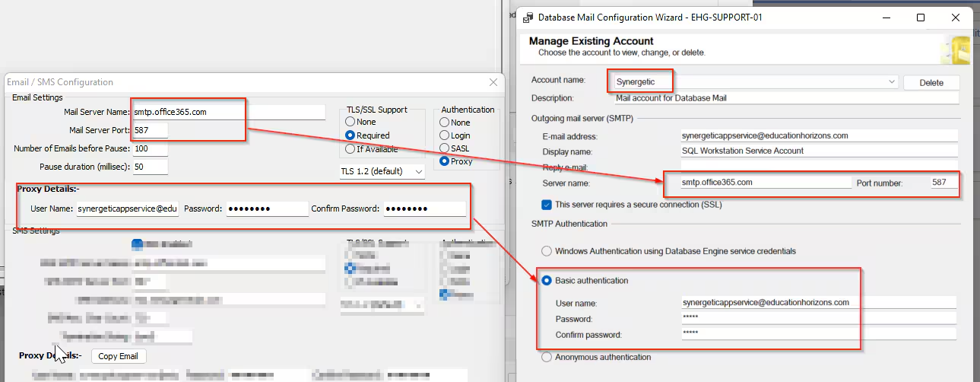Viewport: 980px width, 382px height.
Task: Click the wizard Description field
Action: tap(786, 98)
